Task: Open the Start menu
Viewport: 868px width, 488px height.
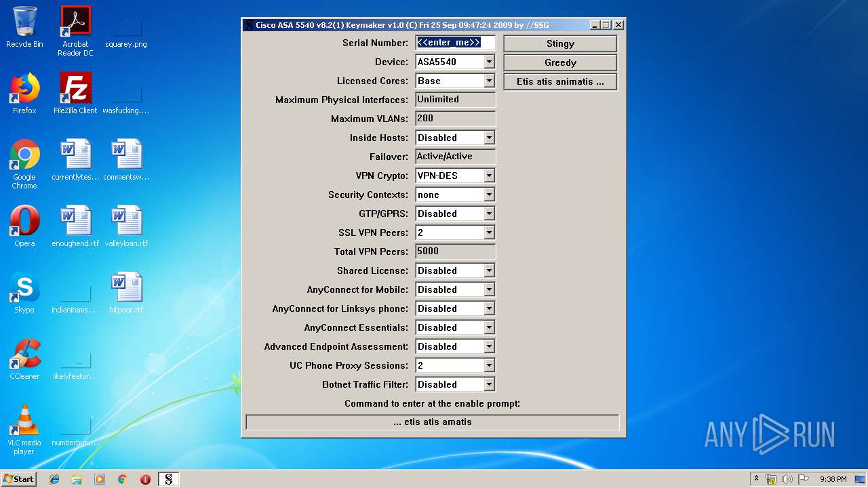Action: click(19, 479)
